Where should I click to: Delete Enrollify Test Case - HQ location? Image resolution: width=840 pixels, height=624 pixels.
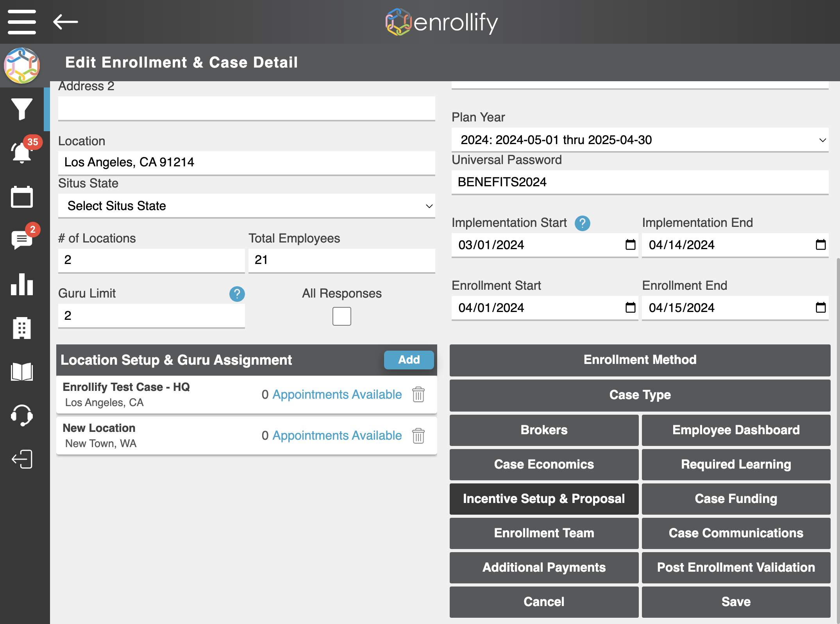418,394
